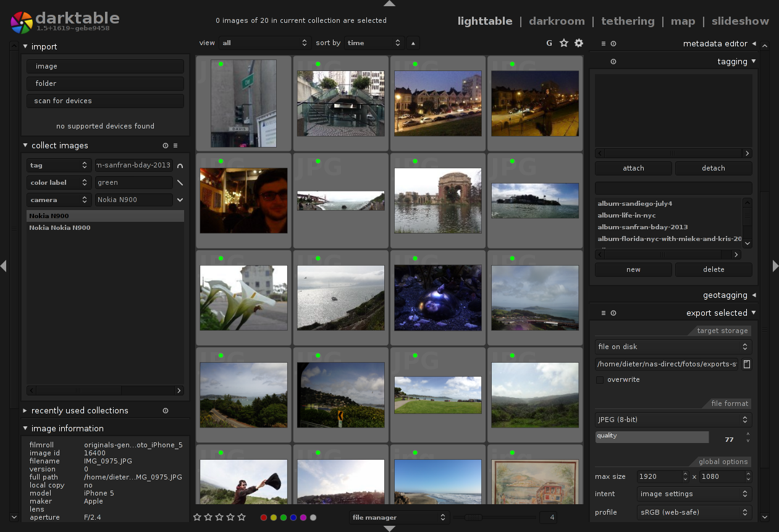Toggle the green color label
The height and width of the screenshot is (532, 779).
(x=284, y=518)
